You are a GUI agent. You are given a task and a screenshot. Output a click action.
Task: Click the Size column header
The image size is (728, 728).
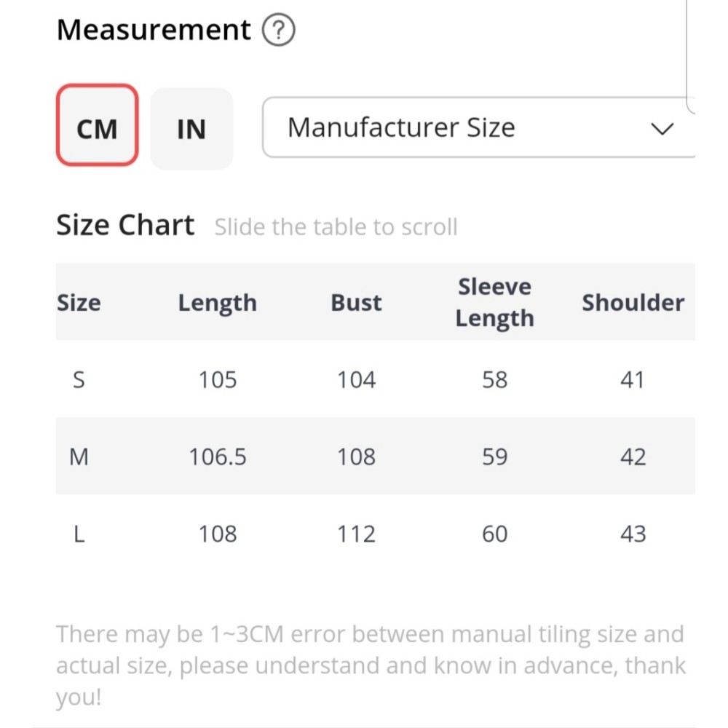pyautogui.click(x=79, y=303)
